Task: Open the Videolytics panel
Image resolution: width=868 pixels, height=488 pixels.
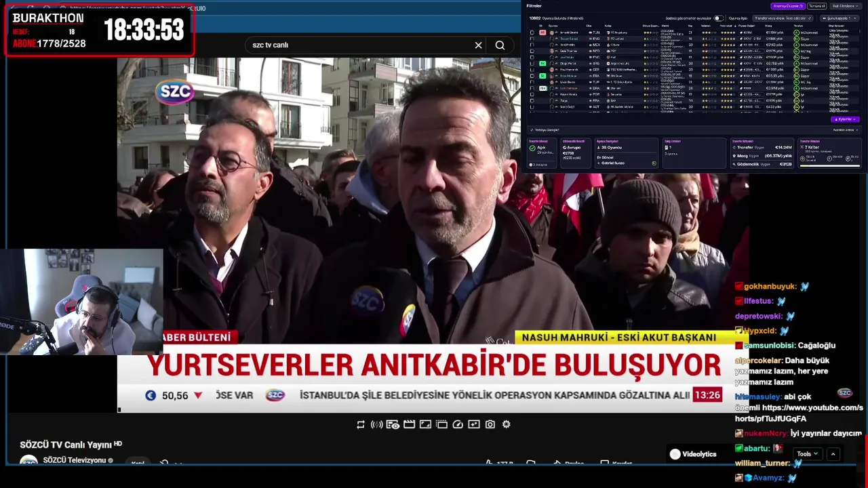Action: [692, 454]
